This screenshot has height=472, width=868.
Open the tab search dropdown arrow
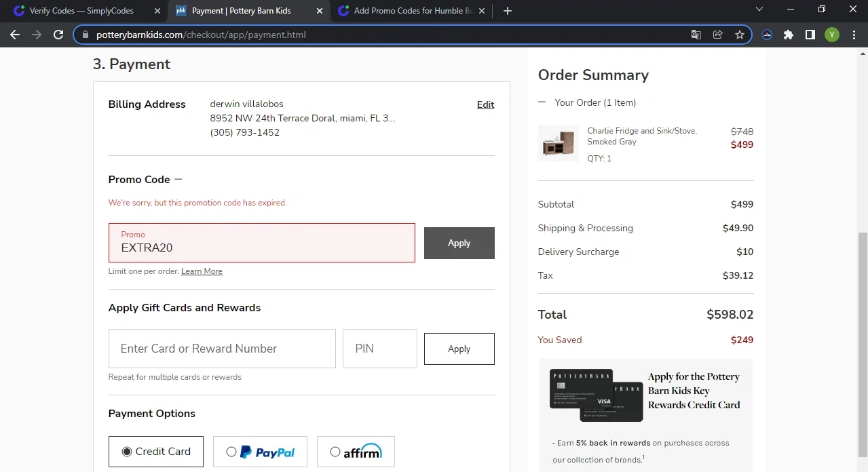point(759,9)
